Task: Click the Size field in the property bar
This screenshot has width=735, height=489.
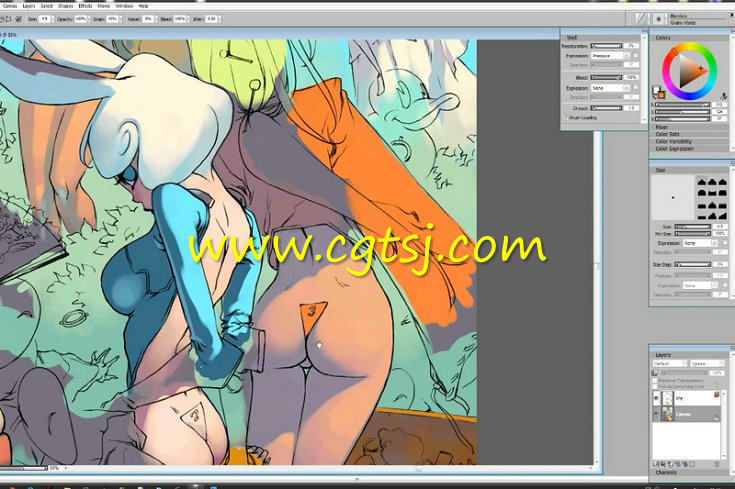Action: coord(45,19)
